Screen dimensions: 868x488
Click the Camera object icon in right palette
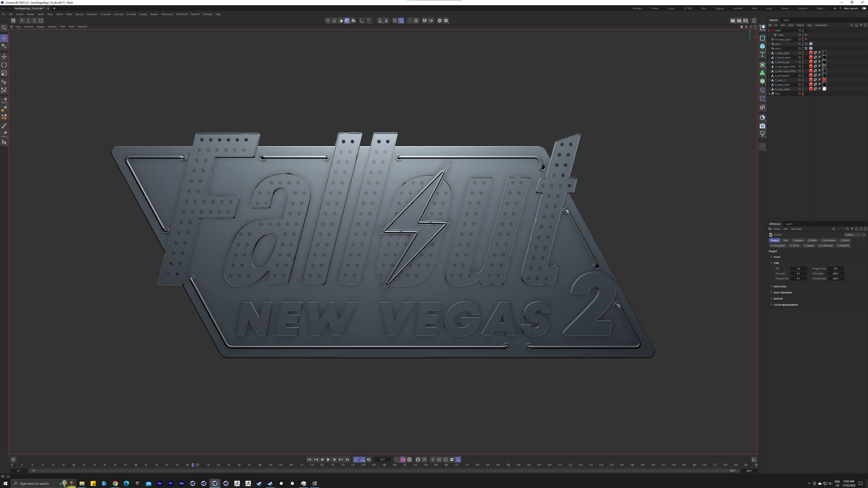[762, 126]
